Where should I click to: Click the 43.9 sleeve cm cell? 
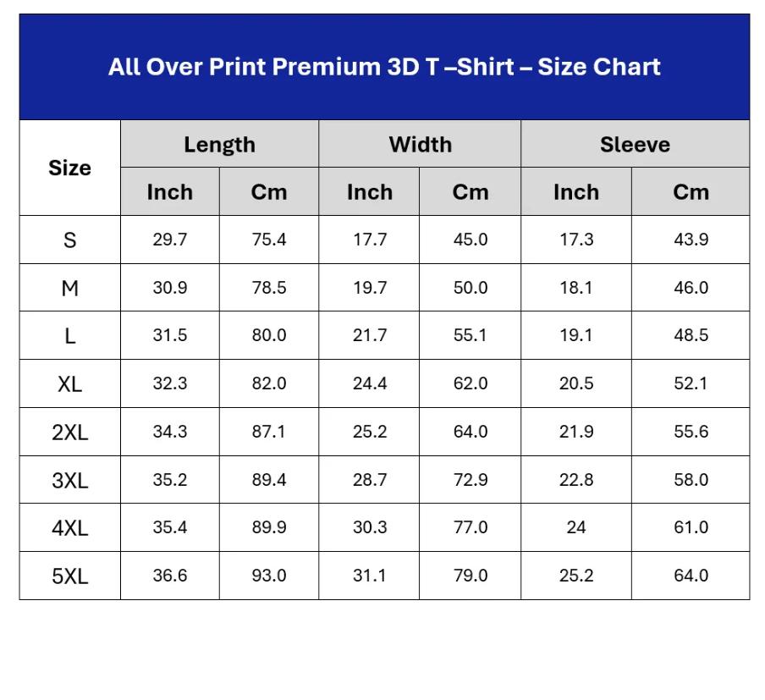click(691, 240)
